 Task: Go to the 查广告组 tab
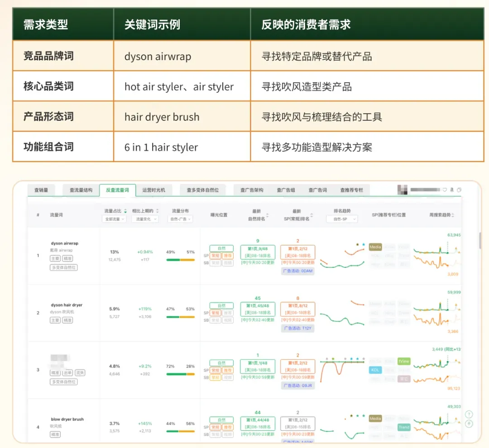click(x=286, y=190)
